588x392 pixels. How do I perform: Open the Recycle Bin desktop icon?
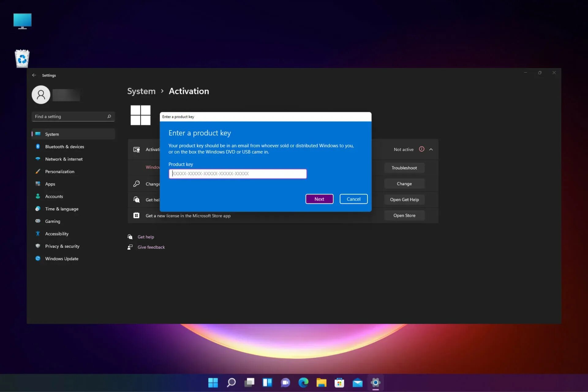22,58
